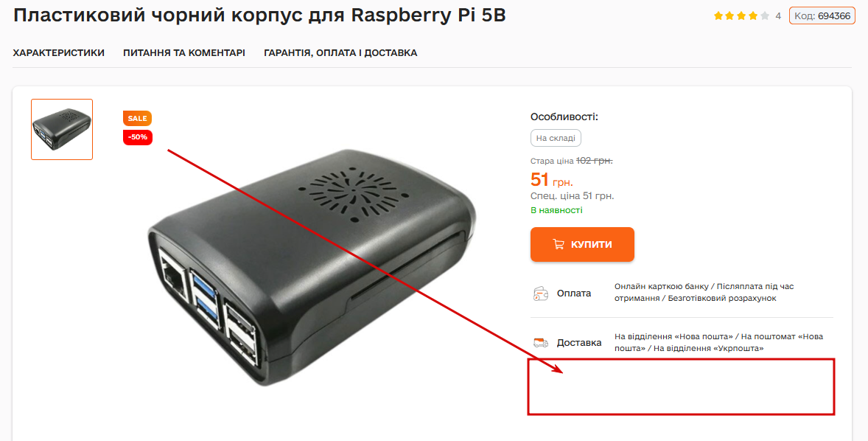
Task: Click the product code 694366 box
Action: [x=822, y=16]
